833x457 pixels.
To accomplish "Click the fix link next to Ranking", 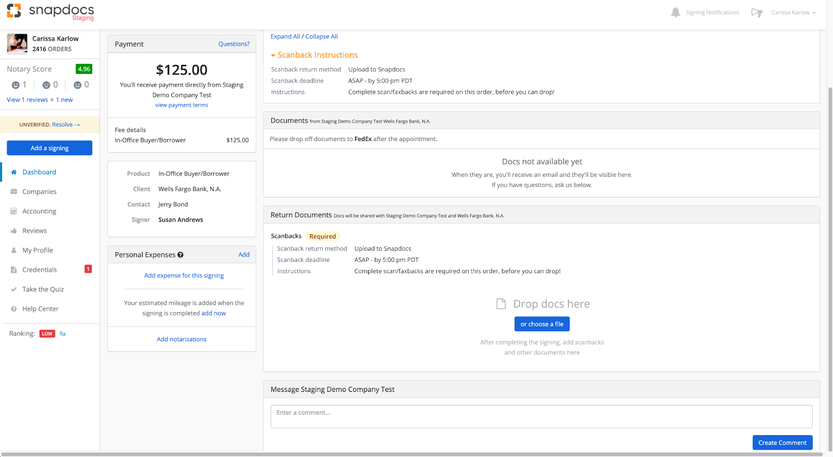I will click(62, 334).
